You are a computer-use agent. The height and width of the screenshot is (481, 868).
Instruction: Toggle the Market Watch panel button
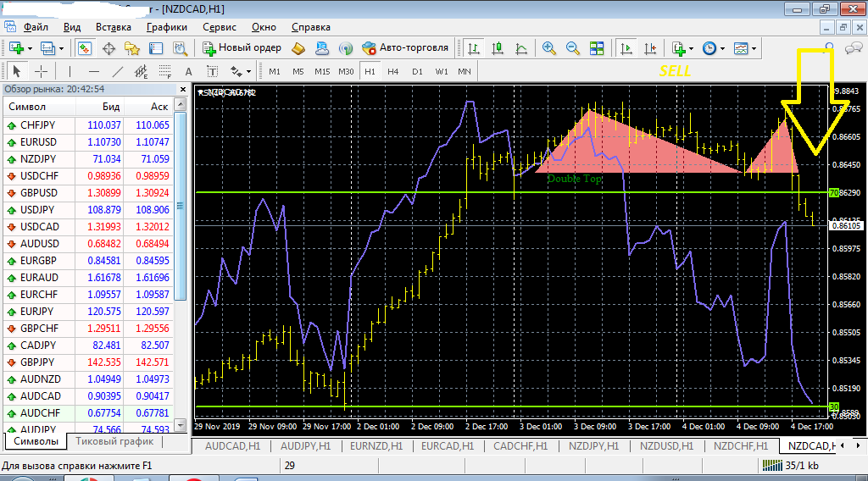[x=84, y=48]
